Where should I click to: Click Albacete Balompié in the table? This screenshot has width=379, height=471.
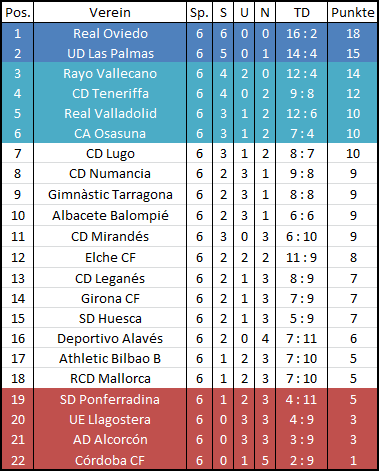[x=110, y=215]
